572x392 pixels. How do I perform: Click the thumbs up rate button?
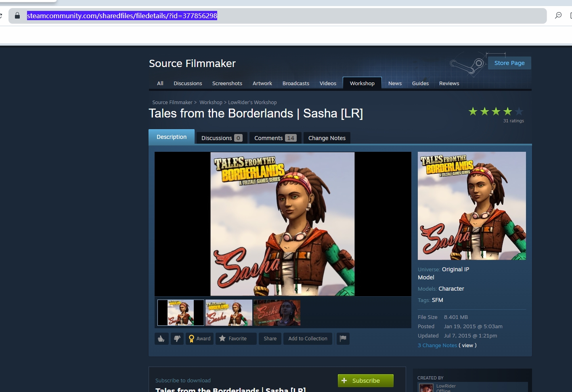(x=161, y=339)
